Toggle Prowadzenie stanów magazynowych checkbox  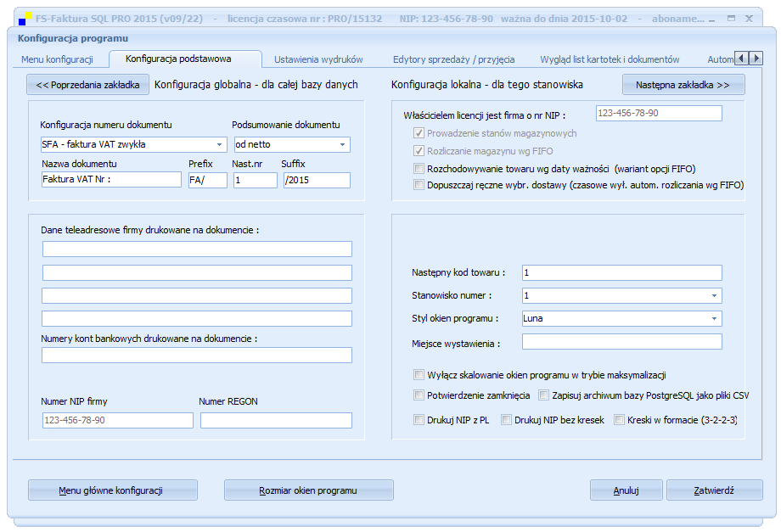[x=419, y=133]
